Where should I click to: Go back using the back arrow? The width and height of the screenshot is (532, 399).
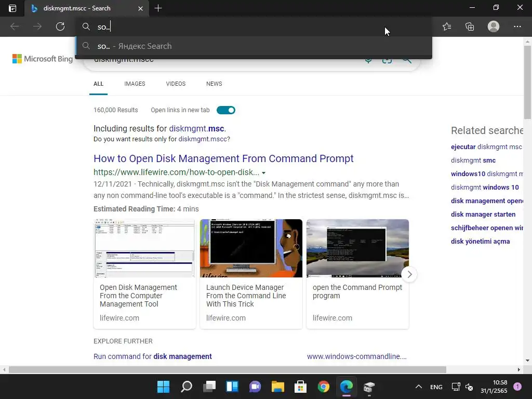coord(14,26)
